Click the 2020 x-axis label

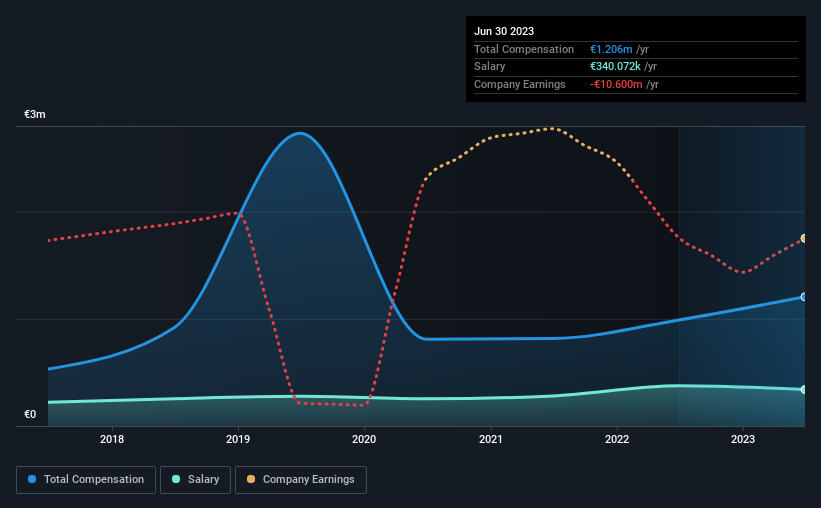click(x=364, y=439)
